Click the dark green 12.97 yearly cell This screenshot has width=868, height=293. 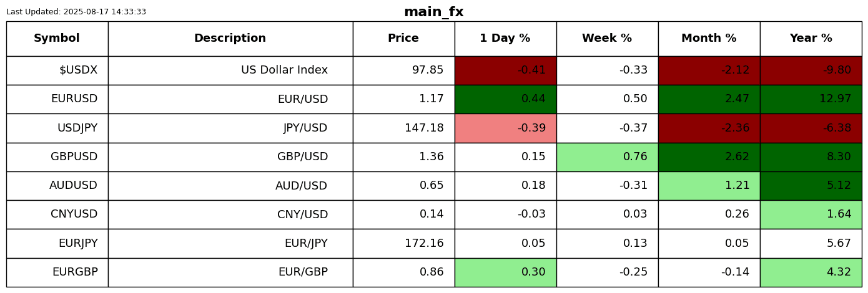click(x=811, y=99)
